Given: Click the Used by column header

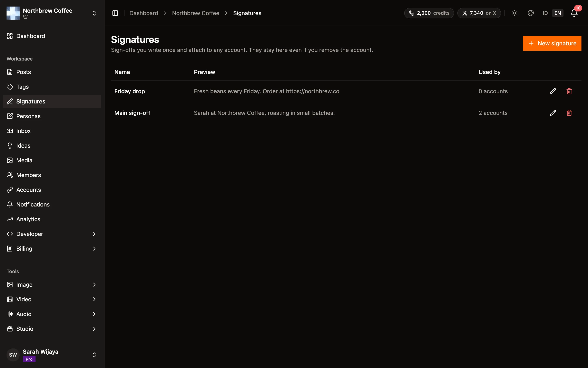Looking at the screenshot, I should [489, 72].
